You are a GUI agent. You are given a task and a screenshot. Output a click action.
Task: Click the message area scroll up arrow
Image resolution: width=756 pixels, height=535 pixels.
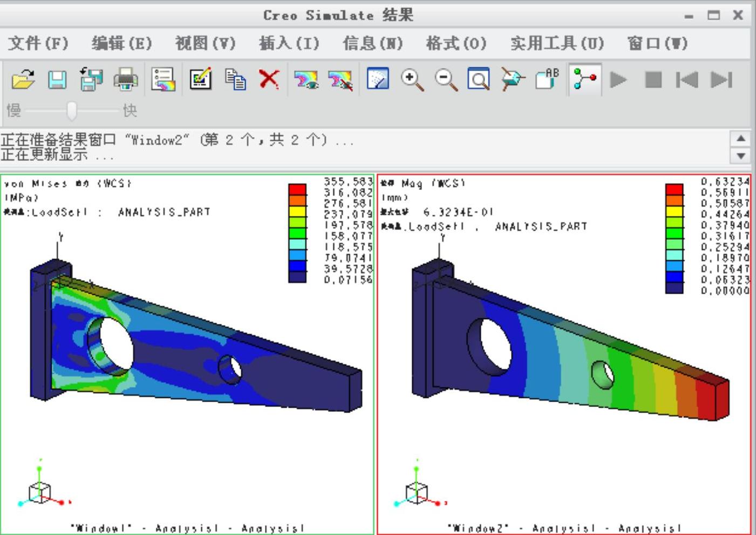point(741,139)
